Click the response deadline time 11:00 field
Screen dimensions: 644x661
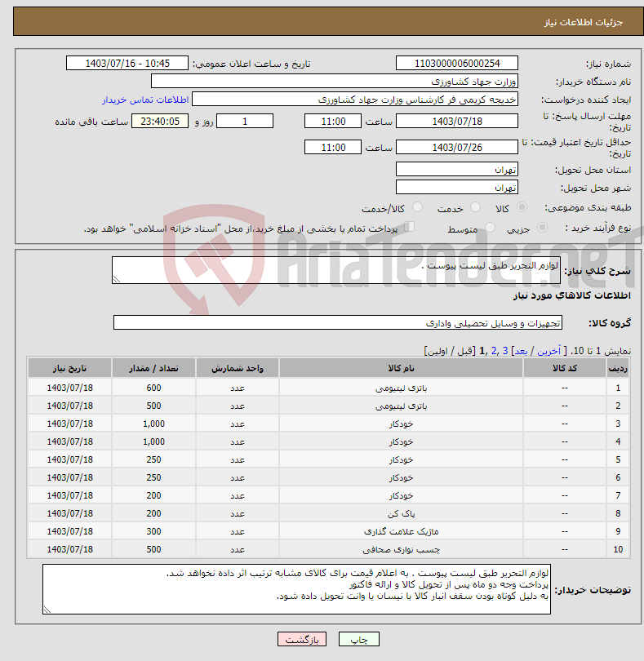click(x=333, y=122)
